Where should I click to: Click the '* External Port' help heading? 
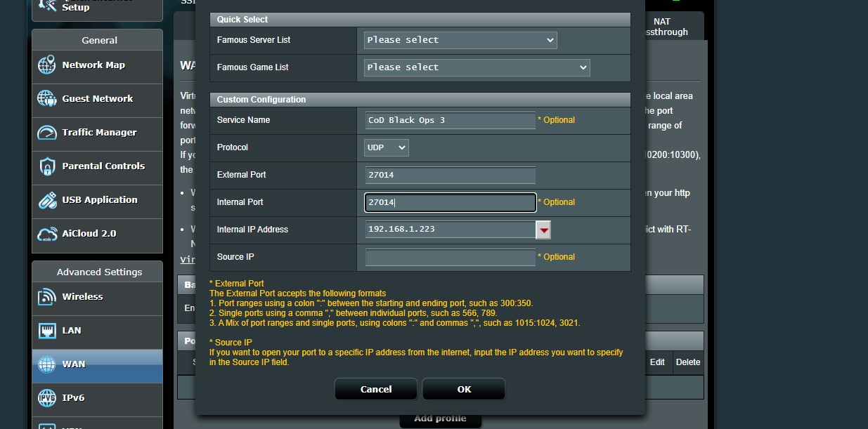237,284
